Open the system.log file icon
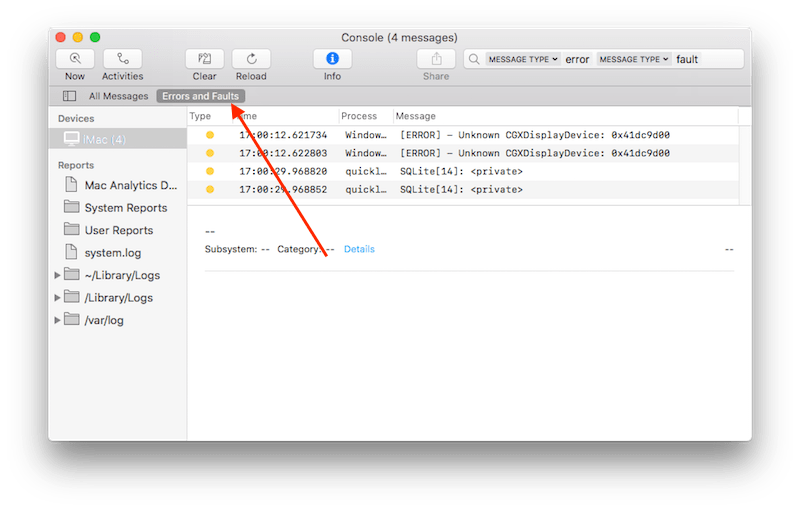Viewport: 800px width, 510px height. tap(71, 251)
